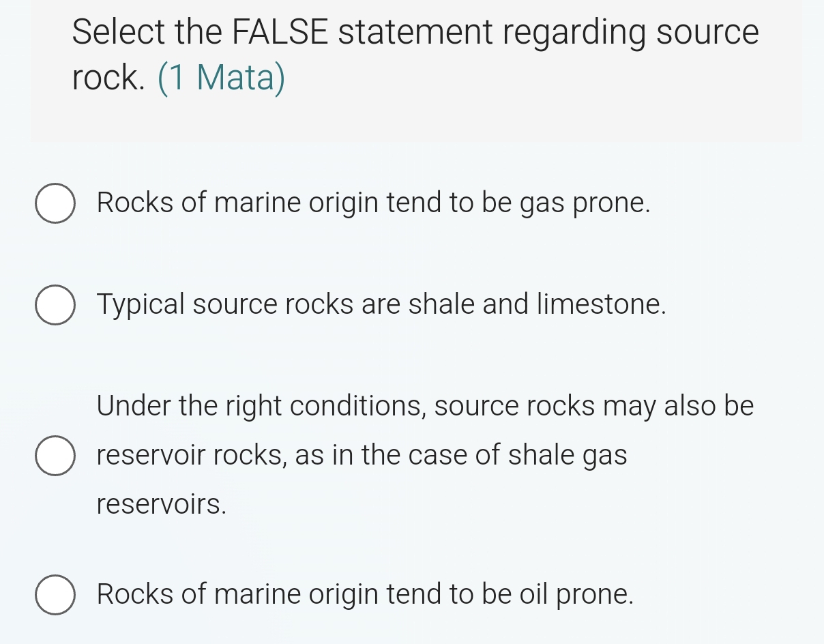
Task: Choose the shale gas reservoirs radio option
Action: [55, 455]
